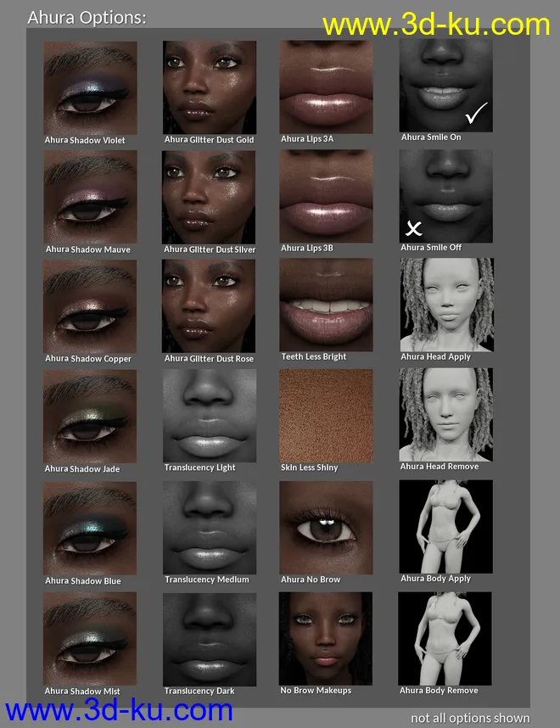Apply Ahura Glitter Dust Gold
Screen dimensions: 560x728
[x=209, y=88]
